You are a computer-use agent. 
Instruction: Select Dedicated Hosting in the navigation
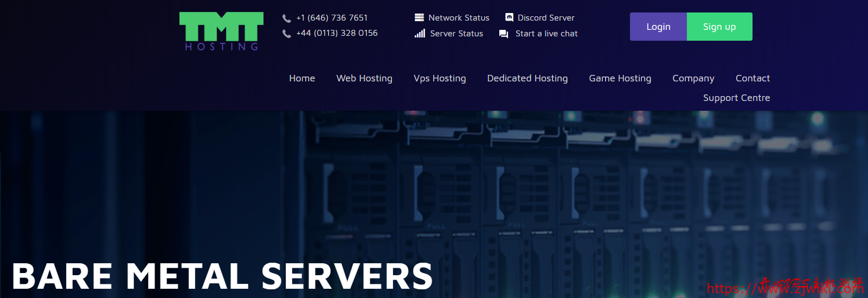tap(528, 78)
